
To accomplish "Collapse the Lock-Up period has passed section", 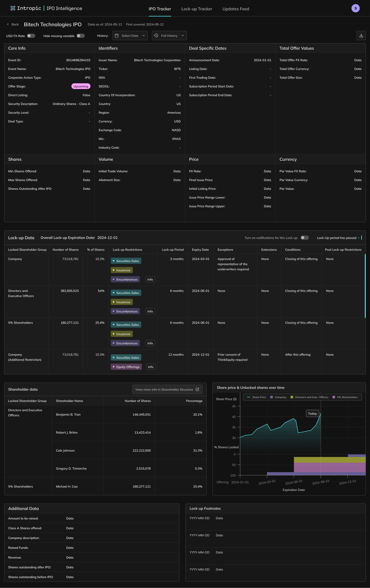I will [x=359, y=238].
